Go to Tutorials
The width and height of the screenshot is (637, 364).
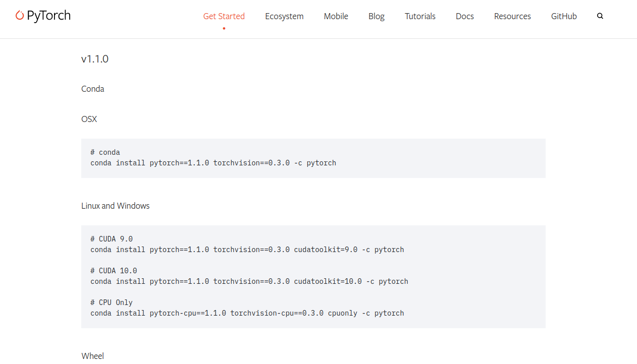coord(420,16)
